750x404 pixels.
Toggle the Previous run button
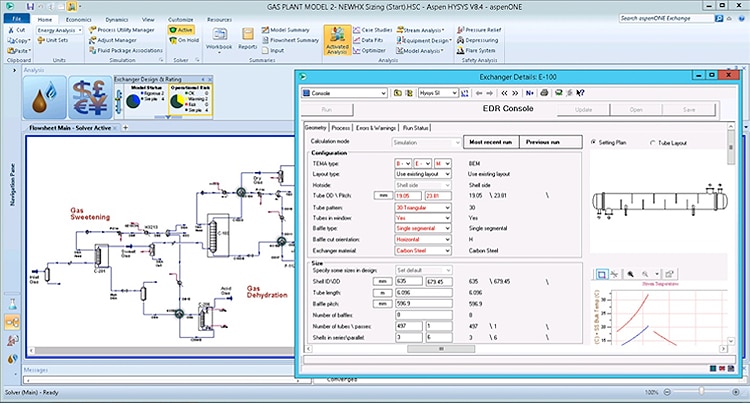(x=550, y=142)
